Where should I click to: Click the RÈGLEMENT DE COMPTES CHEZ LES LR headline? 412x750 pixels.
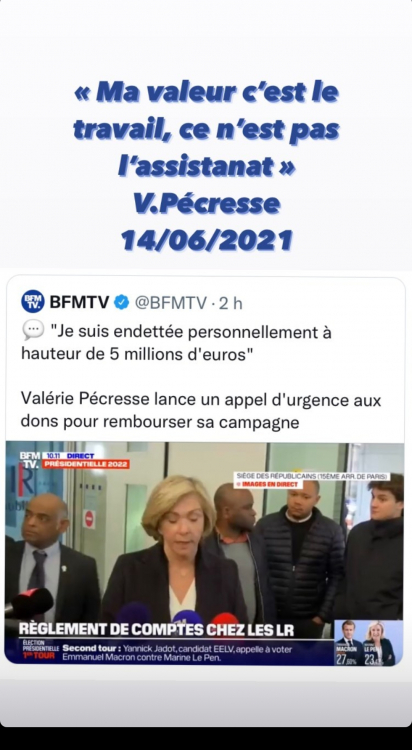click(156, 629)
